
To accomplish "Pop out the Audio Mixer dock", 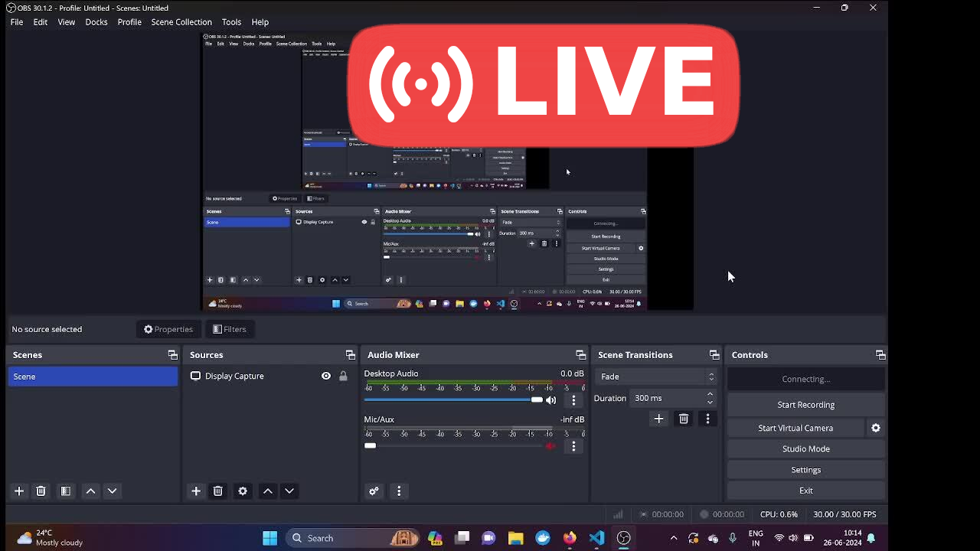I will click(x=580, y=355).
